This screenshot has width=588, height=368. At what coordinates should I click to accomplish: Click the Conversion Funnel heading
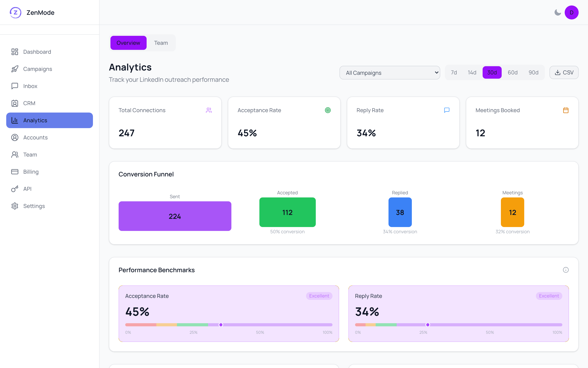coord(146,174)
